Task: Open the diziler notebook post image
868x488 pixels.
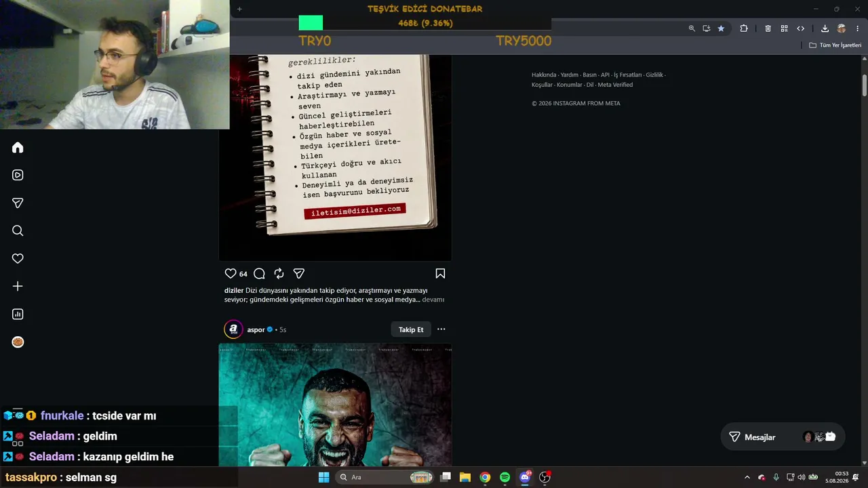Action: coord(335,157)
